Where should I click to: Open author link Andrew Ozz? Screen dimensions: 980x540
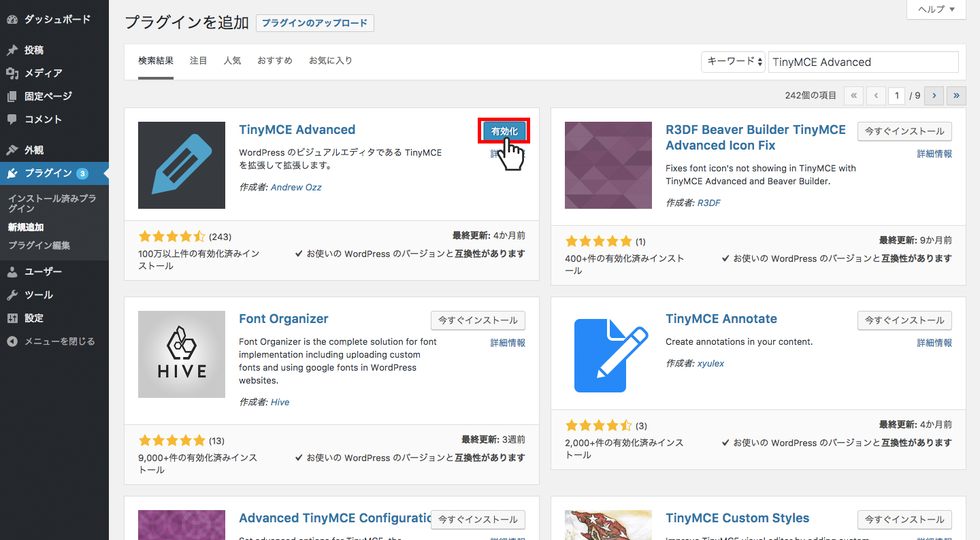point(296,187)
